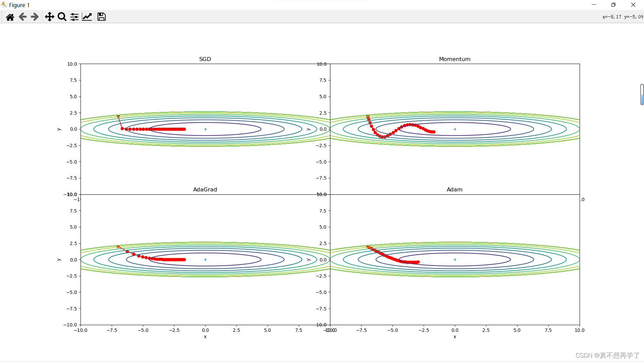Click the x axis label under AdaGrad

pyautogui.click(x=205, y=337)
